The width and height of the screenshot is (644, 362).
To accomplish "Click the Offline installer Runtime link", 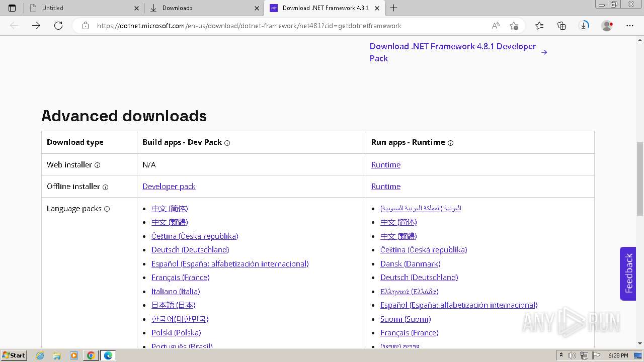I will click(386, 187).
